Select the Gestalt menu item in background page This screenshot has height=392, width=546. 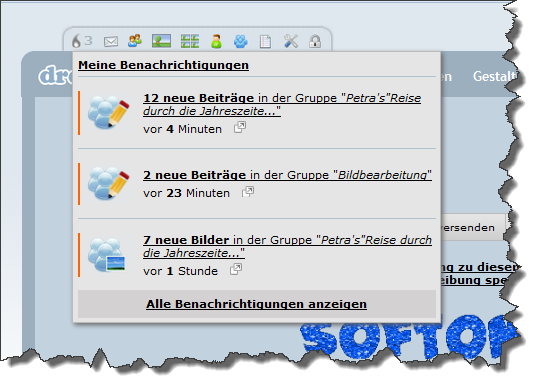pyautogui.click(x=494, y=76)
